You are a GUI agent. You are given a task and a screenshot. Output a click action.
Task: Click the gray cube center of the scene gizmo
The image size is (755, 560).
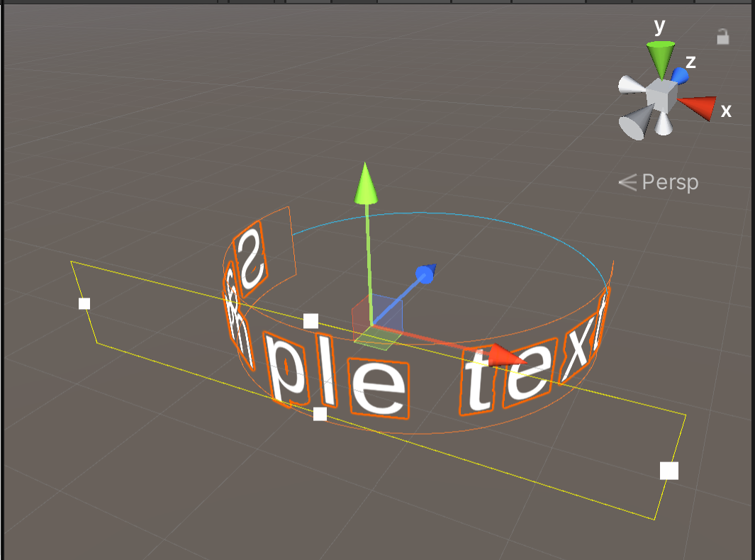click(660, 96)
